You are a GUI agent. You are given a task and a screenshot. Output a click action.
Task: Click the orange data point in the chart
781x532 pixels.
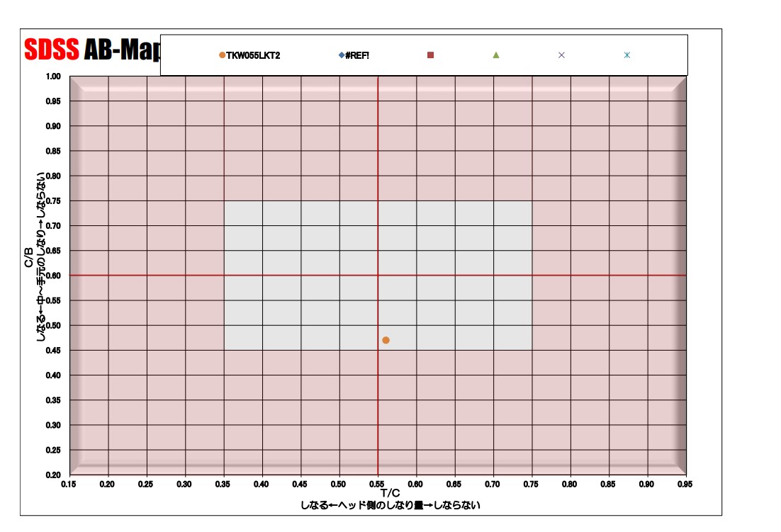(386, 340)
